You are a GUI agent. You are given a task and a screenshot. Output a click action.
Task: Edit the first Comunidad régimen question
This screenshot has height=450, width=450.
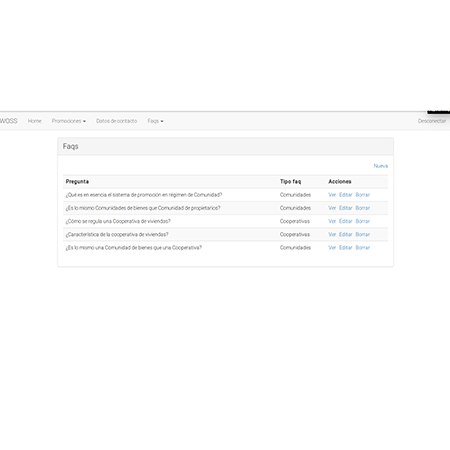[x=346, y=195]
